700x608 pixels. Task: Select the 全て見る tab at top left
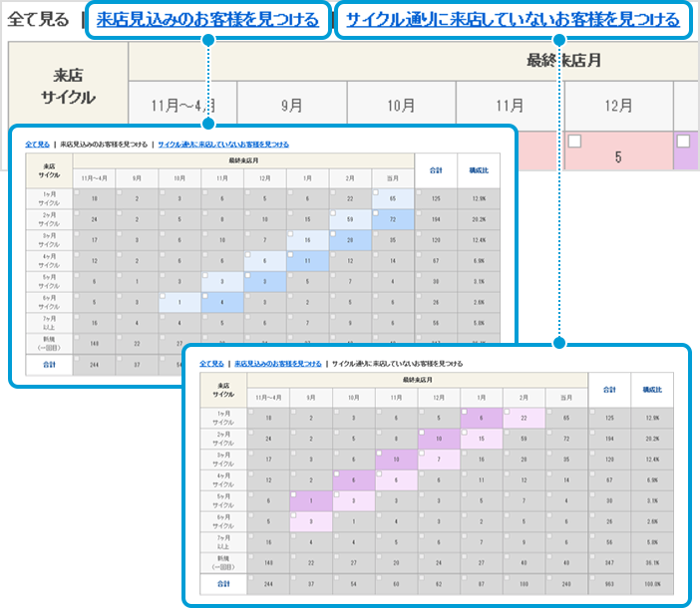point(38,19)
